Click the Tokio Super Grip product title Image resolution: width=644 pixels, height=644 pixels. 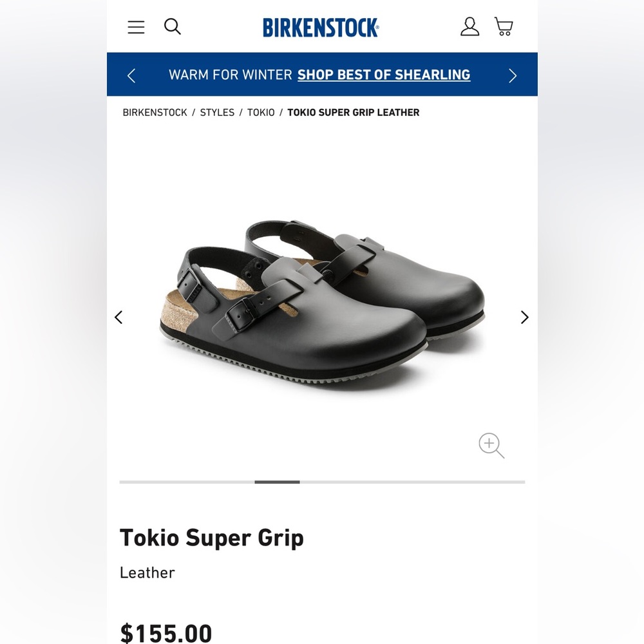pos(212,538)
